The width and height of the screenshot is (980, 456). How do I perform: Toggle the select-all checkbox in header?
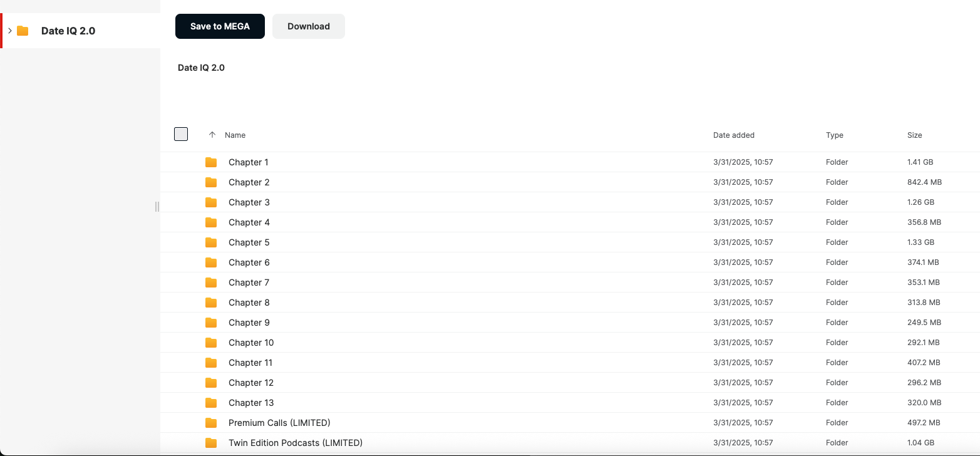(x=181, y=134)
